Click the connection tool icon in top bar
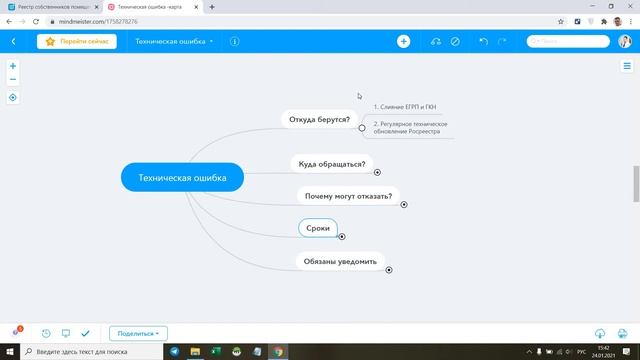Viewport: 640px width, 360px height. 436,41
